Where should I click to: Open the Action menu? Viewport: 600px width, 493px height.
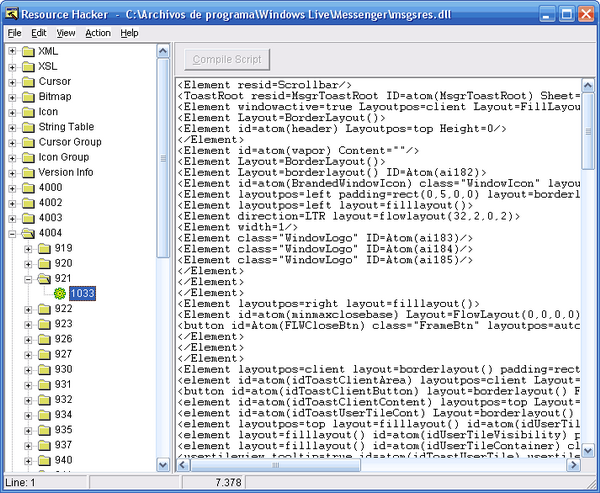(x=98, y=33)
